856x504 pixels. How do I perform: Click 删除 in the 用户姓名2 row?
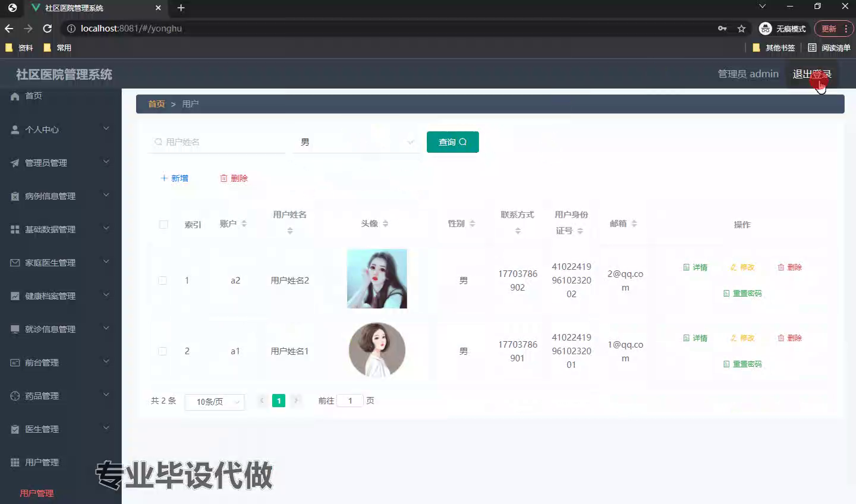click(x=789, y=267)
